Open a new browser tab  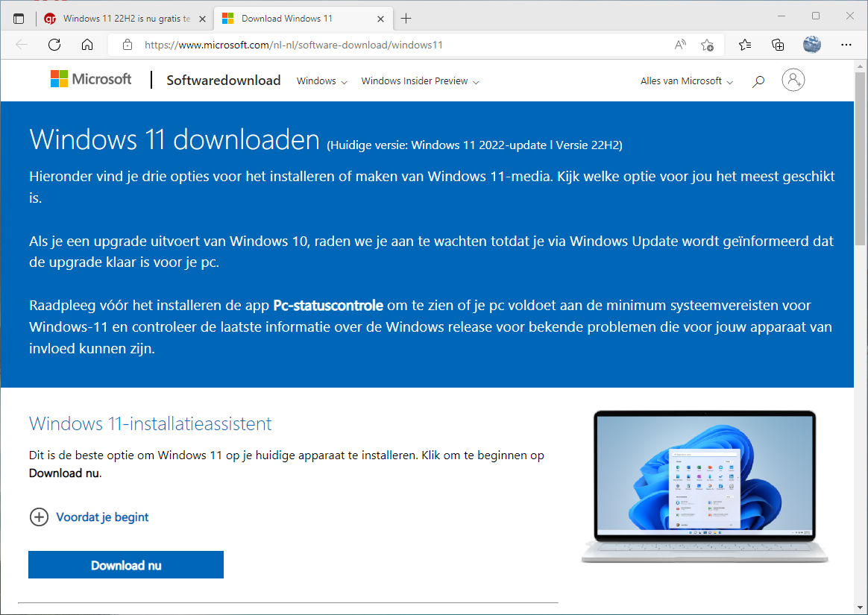[x=406, y=18]
